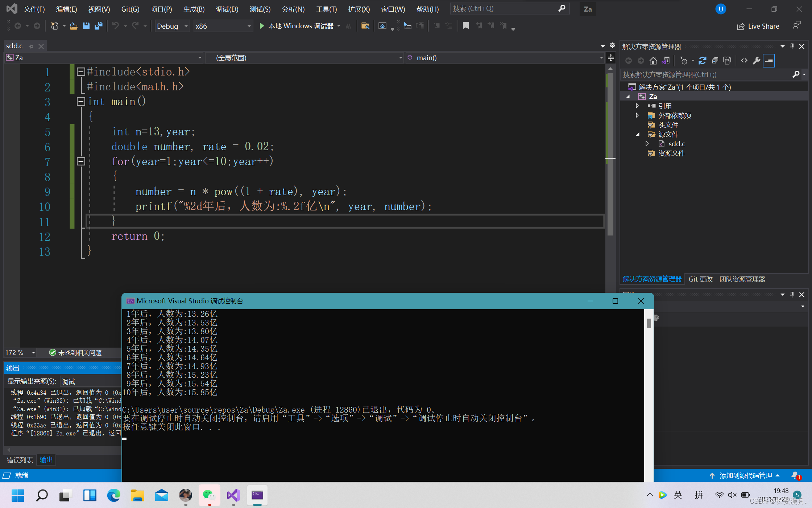The width and height of the screenshot is (812, 508).
Task: Pin the Solution Explorer panel
Action: [x=792, y=46]
